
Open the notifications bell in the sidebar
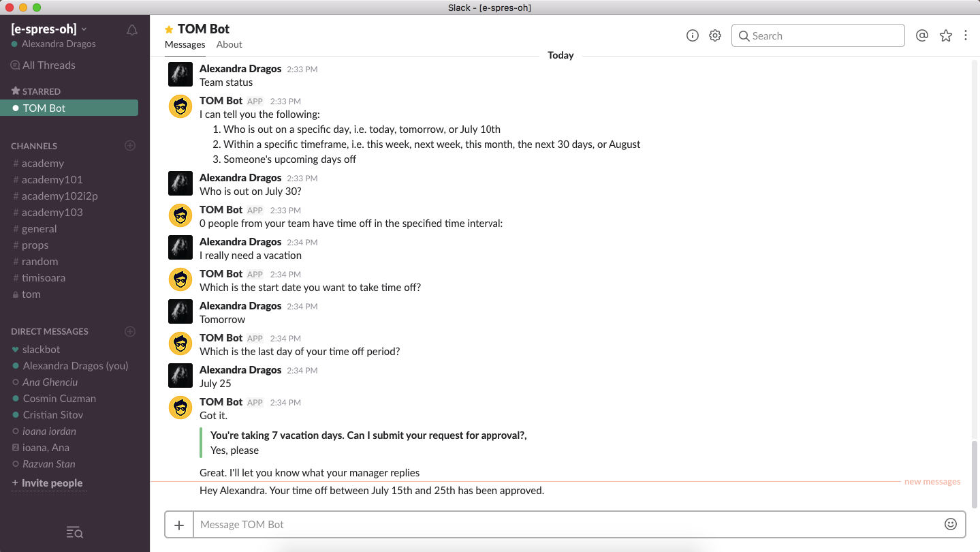point(132,30)
